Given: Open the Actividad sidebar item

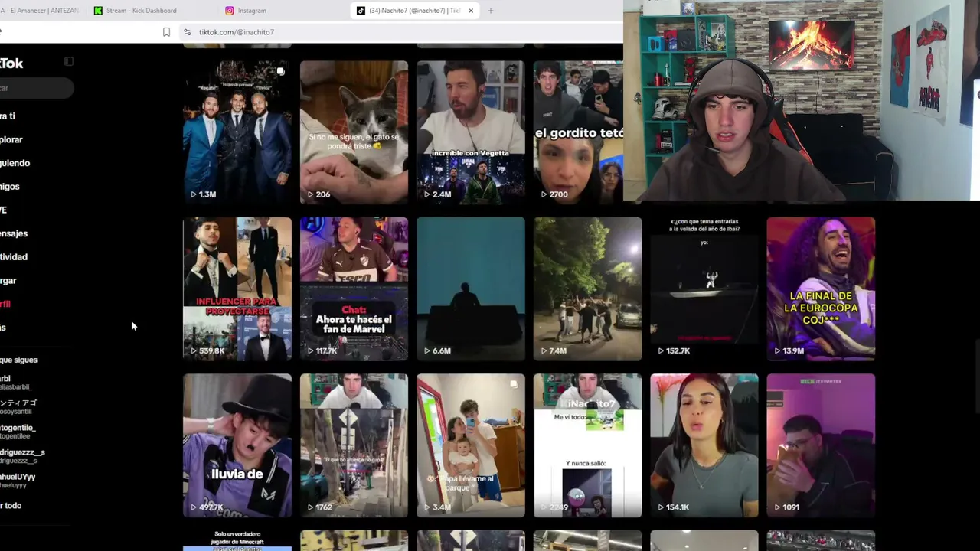Looking at the screenshot, I should click(x=14, y=257).
